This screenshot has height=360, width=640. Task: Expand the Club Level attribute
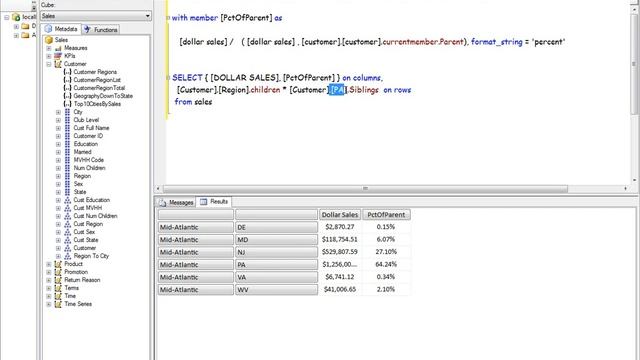pyautogui.click(x=58, y=120)
